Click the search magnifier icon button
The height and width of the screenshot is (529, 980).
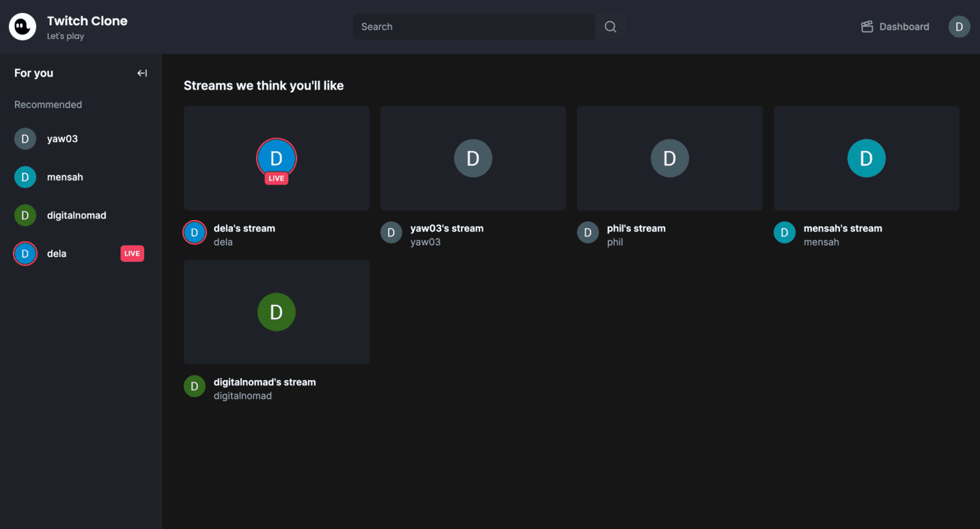(x=611, y=27)
